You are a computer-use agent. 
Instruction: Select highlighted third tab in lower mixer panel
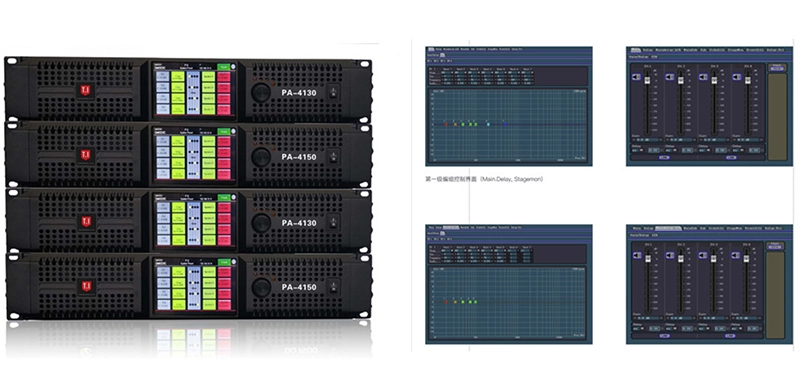(668, 228)
